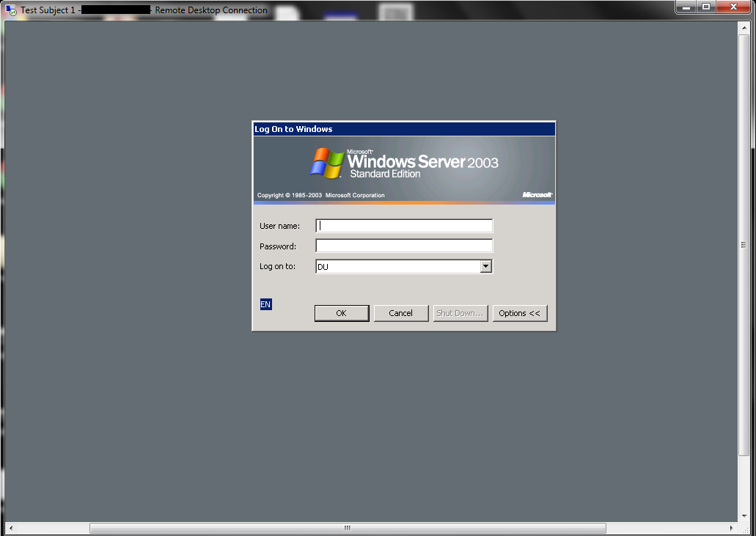Click the horizontal scrollbar left arrow
This screenshot has height=536, width=756.
(10, 528)
